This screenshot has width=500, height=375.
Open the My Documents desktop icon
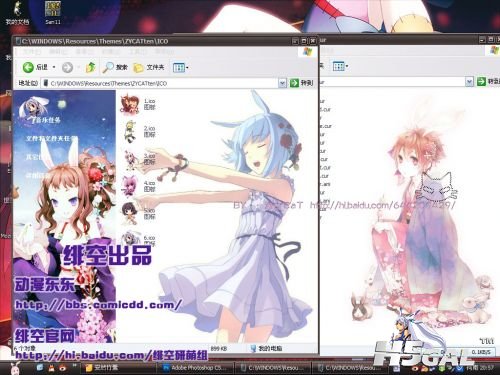click(17, 13)
